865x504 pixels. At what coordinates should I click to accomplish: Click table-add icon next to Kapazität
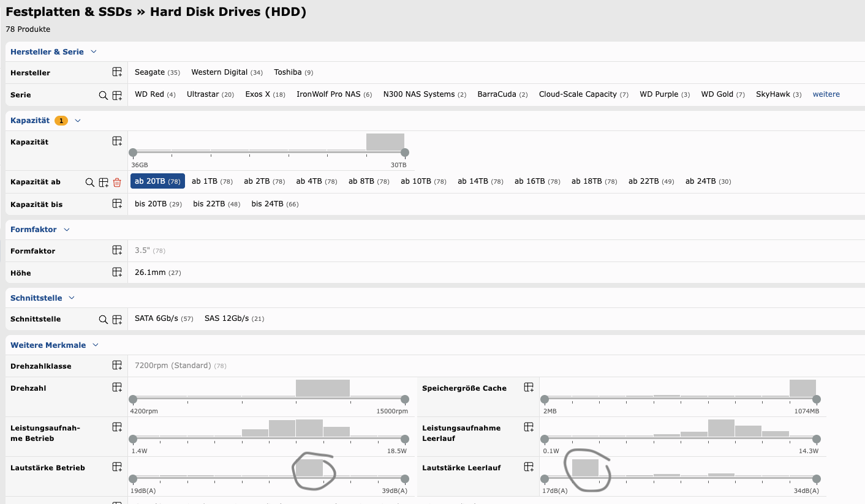117,141
